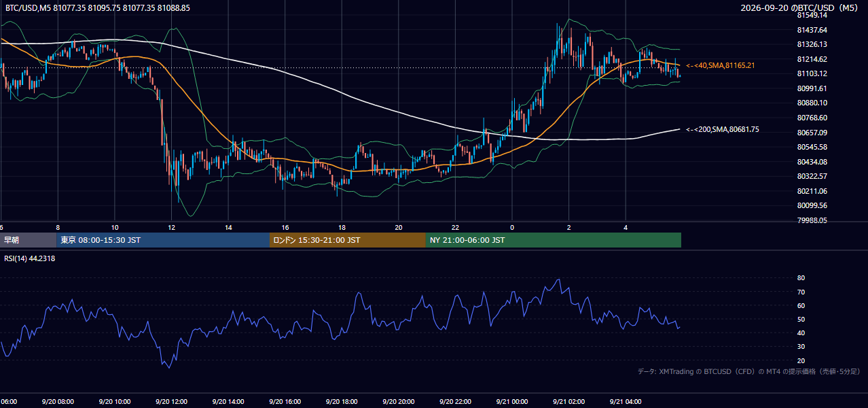
Task: Click the 9/20 14:00 time axis label
Action: 228,402
